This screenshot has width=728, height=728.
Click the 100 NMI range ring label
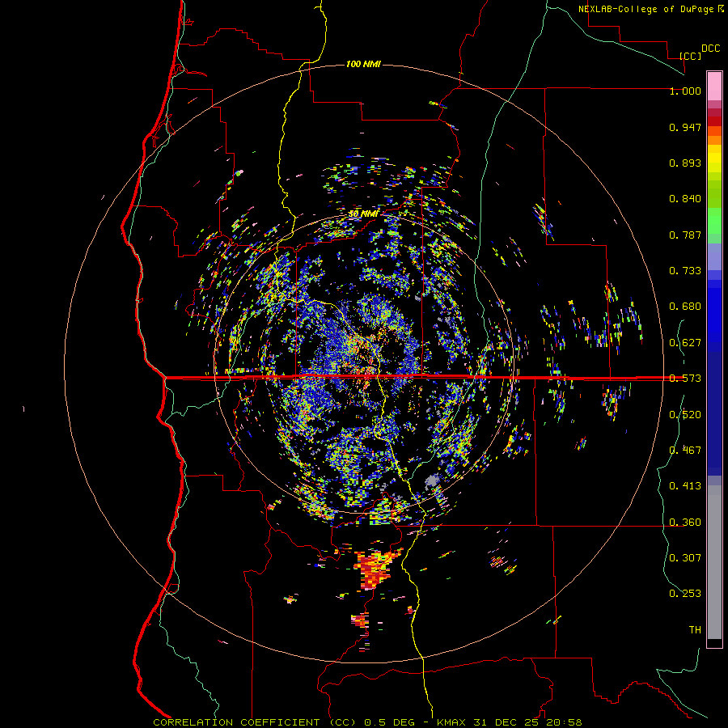363,64
